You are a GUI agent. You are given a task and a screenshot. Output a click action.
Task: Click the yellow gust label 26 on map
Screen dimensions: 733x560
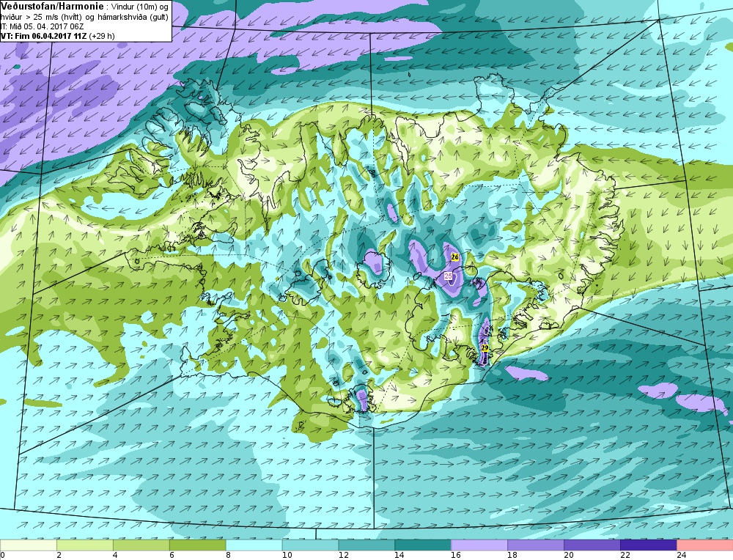(455, 257)
